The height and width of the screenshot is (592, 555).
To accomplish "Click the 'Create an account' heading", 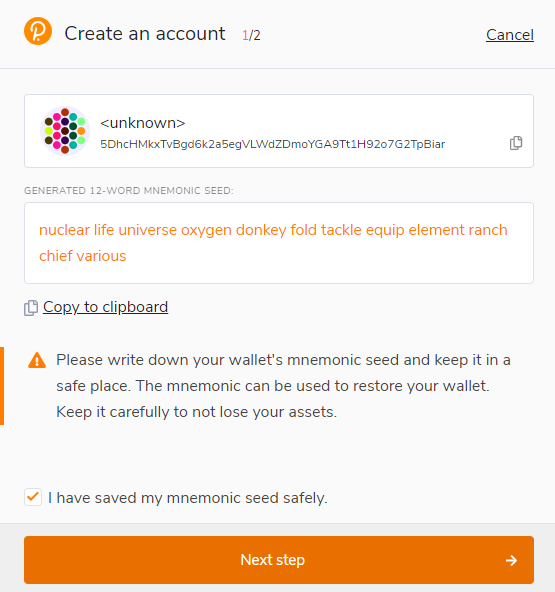I will coord(145,34).
